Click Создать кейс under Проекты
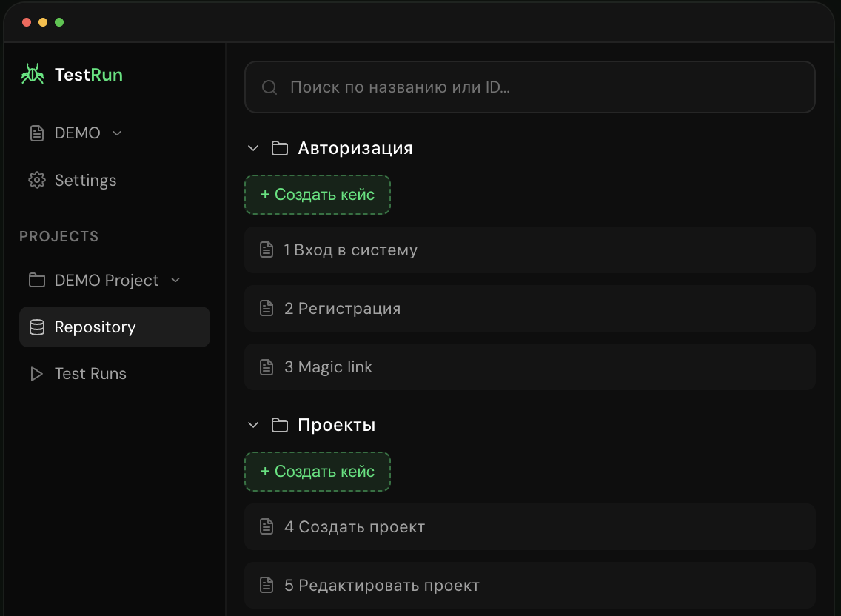Screen dimensions: 841x616 click(318, 472)
